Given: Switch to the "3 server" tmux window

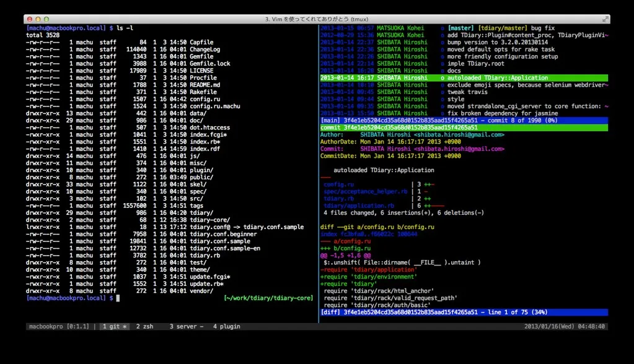Looking at the screenshot, I should [x=186, y=326].
